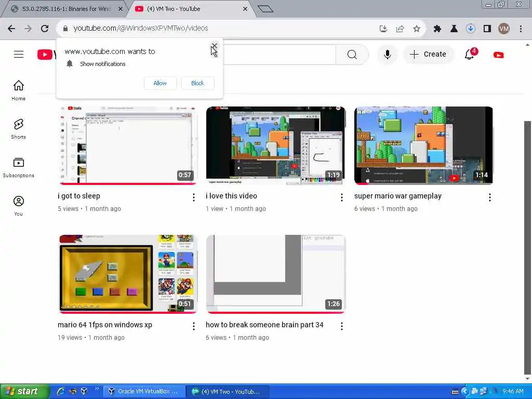Image resolution: width=532 pixels, height=399 pixels.
Task: Open Subscriptions in YouTube sidebar
Action: [19, 168]
